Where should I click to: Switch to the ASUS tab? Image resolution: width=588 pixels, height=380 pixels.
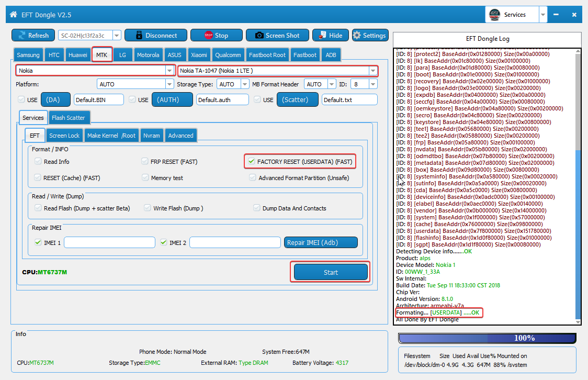click(x=174, y=55)
